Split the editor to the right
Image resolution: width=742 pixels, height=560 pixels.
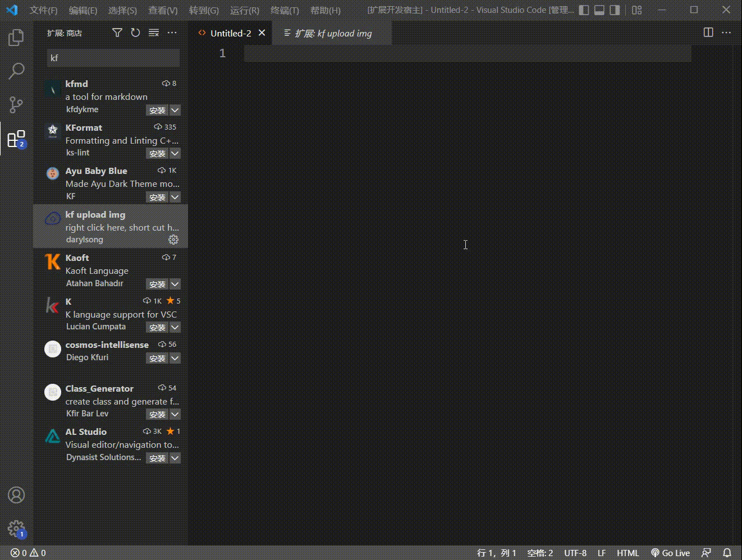click(708, 33)
